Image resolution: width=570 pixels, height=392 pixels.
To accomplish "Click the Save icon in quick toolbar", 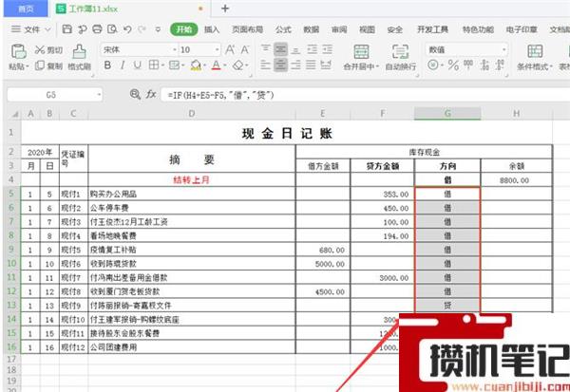I will click(x=66, y=29).
